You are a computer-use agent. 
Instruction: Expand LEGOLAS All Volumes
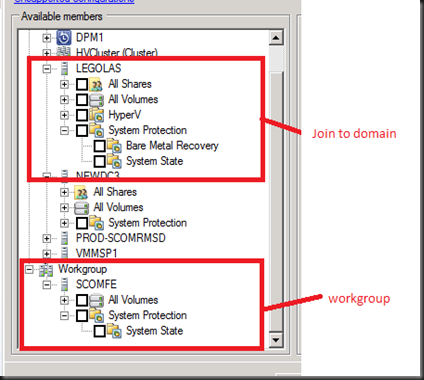click(64, 100)
